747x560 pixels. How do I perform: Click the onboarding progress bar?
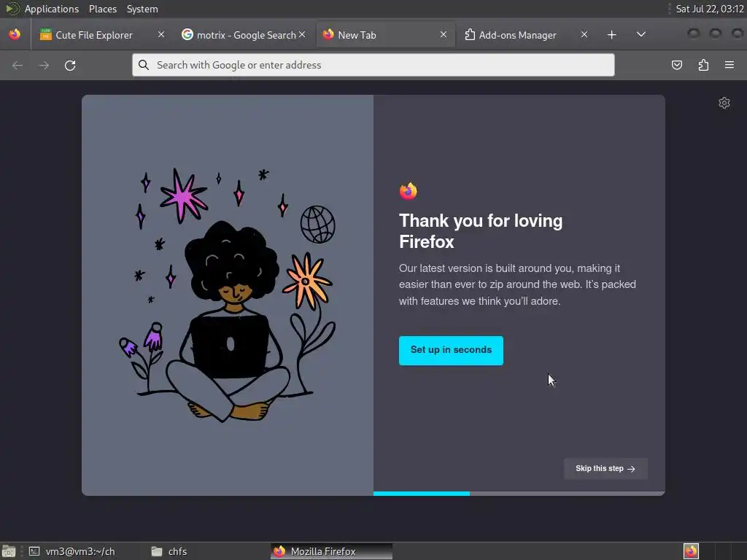519,494
